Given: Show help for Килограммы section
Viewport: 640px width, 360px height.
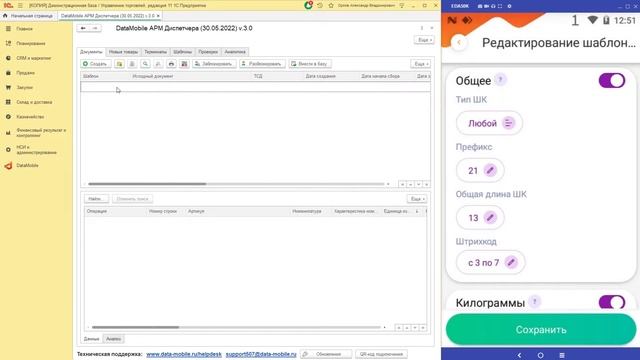Looking at the screenshot, I should [x=534, y=302].
